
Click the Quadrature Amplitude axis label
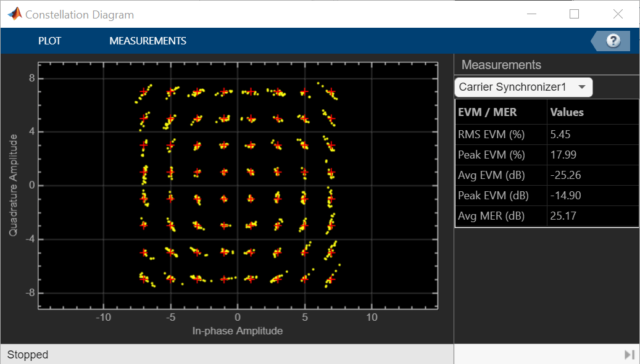point(13,185)
